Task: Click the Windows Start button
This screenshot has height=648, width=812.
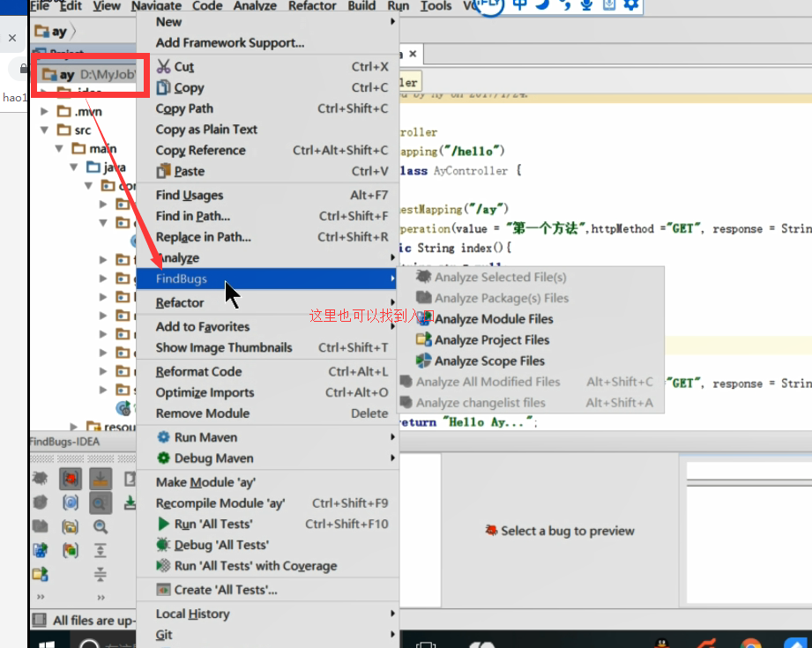Action: (x=47, y=644)
